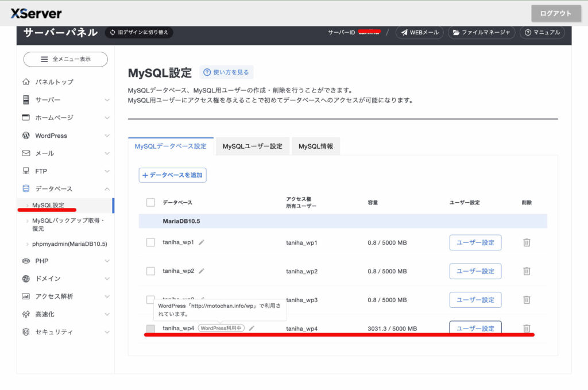This screenshot has width=588, height=390.
Task: Open ユーザー設定 for taniha_wp2
Action: click(x=475, y=271)
